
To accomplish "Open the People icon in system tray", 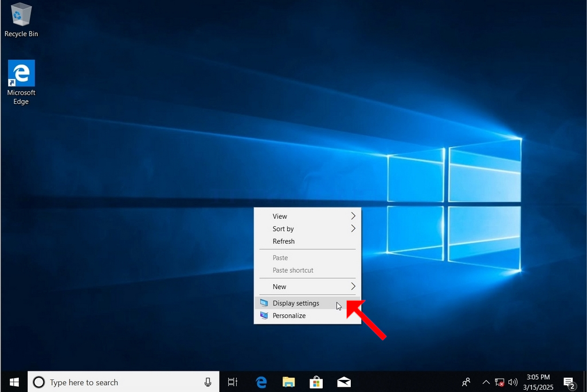I will (x=466, y=382).
